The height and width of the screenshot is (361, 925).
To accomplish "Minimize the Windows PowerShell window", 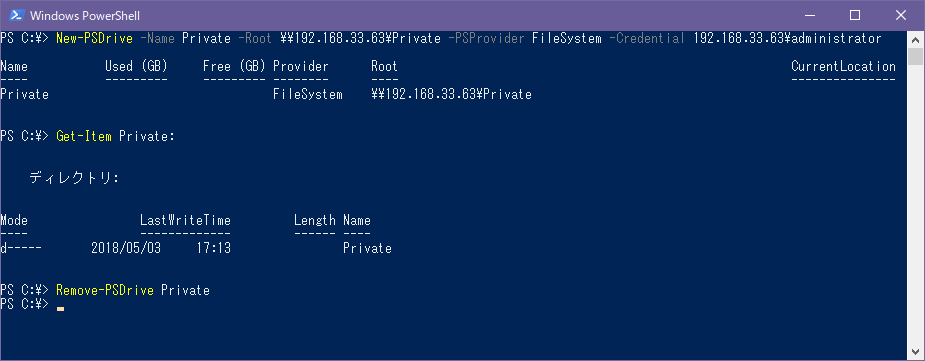I will (x=810, y=15).
